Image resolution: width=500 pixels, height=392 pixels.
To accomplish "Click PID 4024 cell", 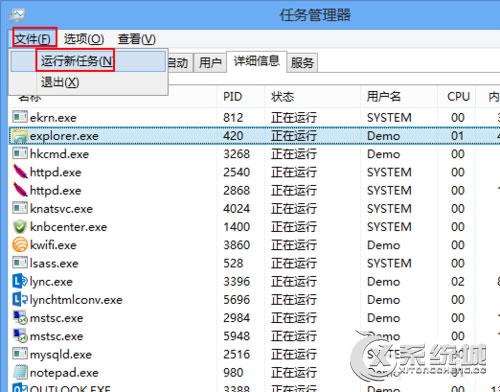I will tap(237, 209).
